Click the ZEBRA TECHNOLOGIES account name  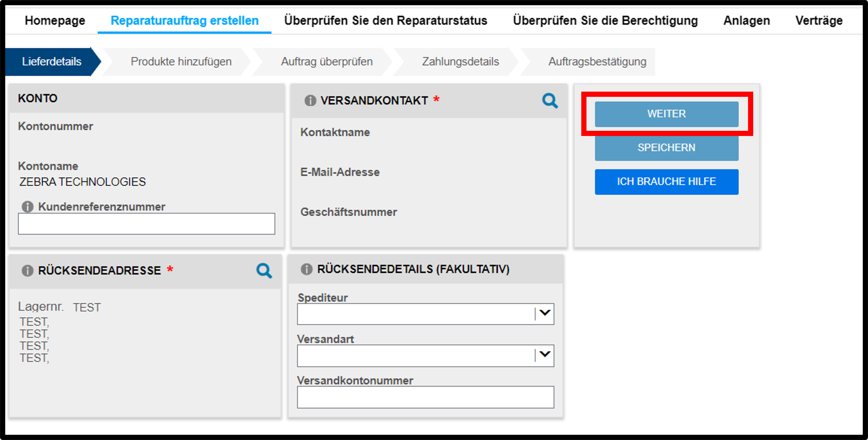pos(83,182)
